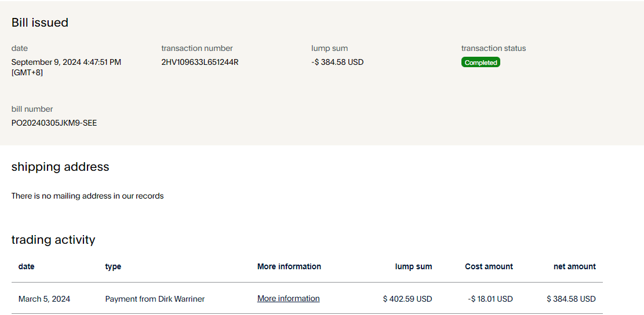Click the transaction number label
Viewport: 644px width, 315px height.
click(197, 49)
